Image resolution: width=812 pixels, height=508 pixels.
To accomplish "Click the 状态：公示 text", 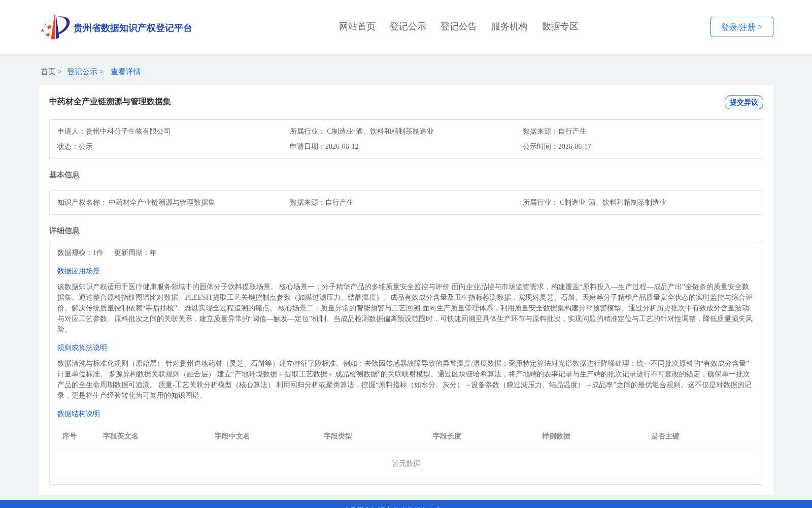I will point(75,146).
